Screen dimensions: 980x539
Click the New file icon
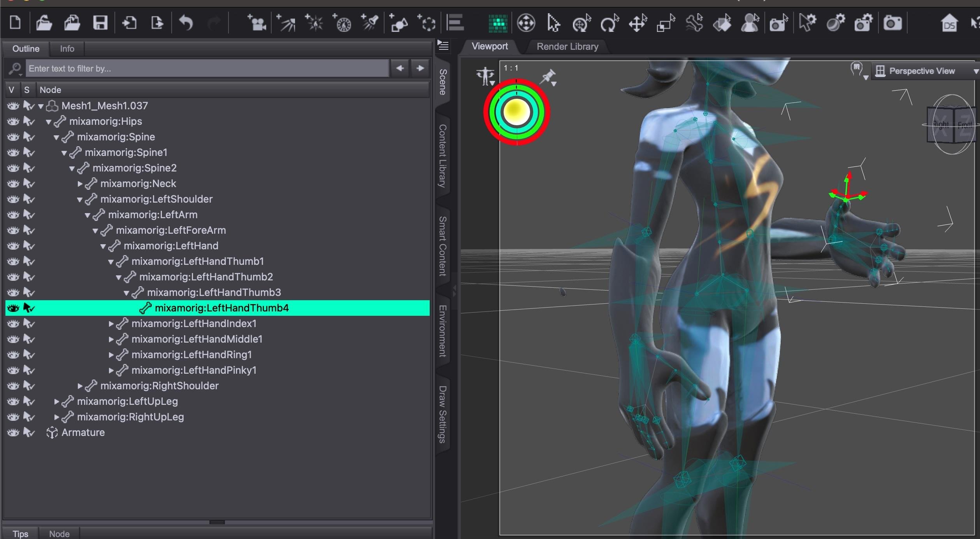point(15,23)
